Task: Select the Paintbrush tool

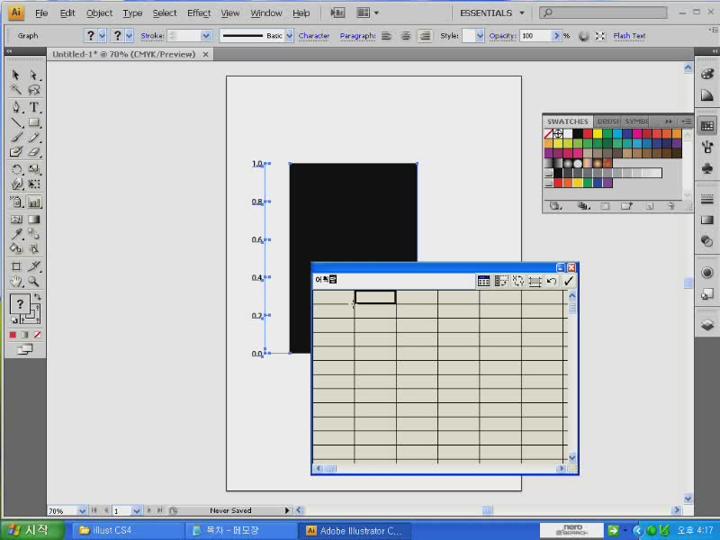Action: pos(16,137)
